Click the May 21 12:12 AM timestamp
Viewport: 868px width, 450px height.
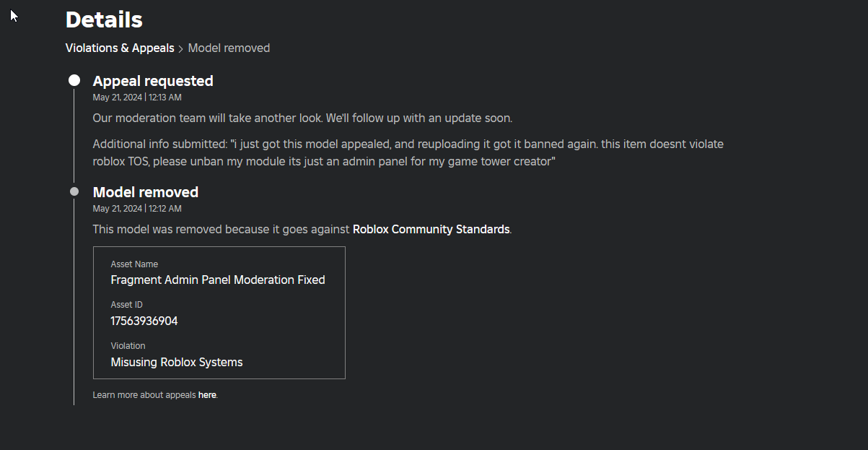click(137, 208)
